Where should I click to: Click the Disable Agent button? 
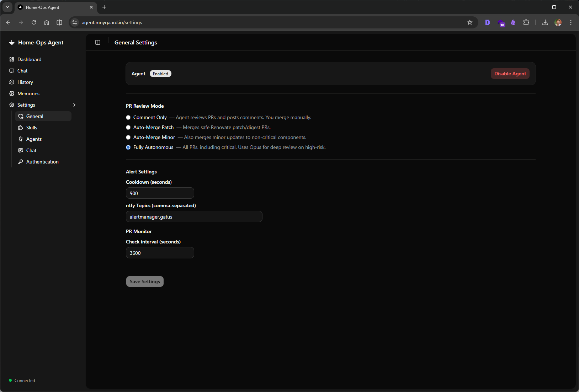pyautogui.click(x=510, y=74)
